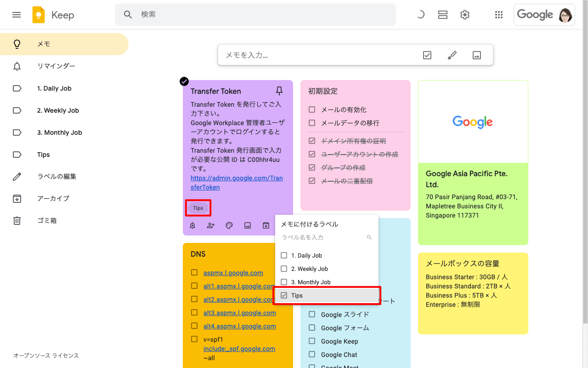Open 3. Monthly Job label in sidebar
This screenshot has width=588, height=368.
(64, 132)
